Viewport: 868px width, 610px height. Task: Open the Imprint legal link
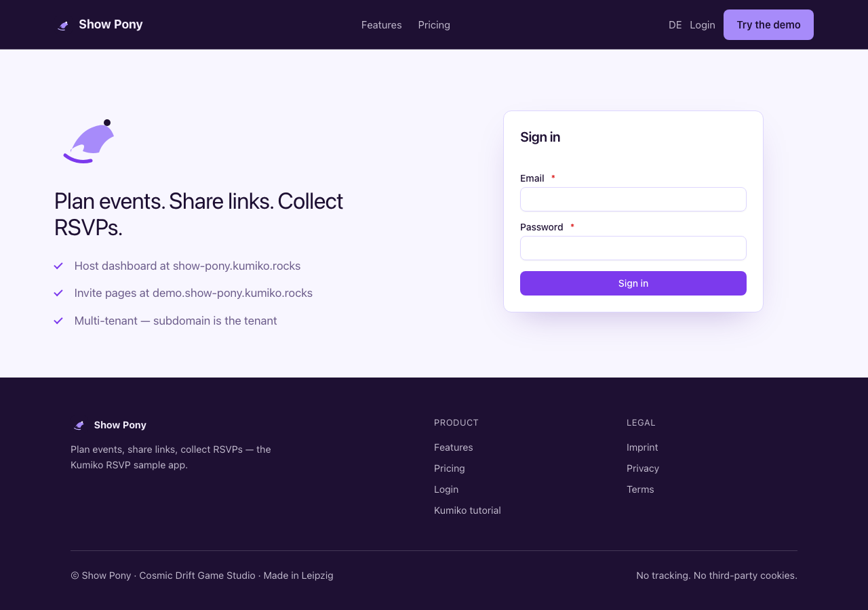642,447
